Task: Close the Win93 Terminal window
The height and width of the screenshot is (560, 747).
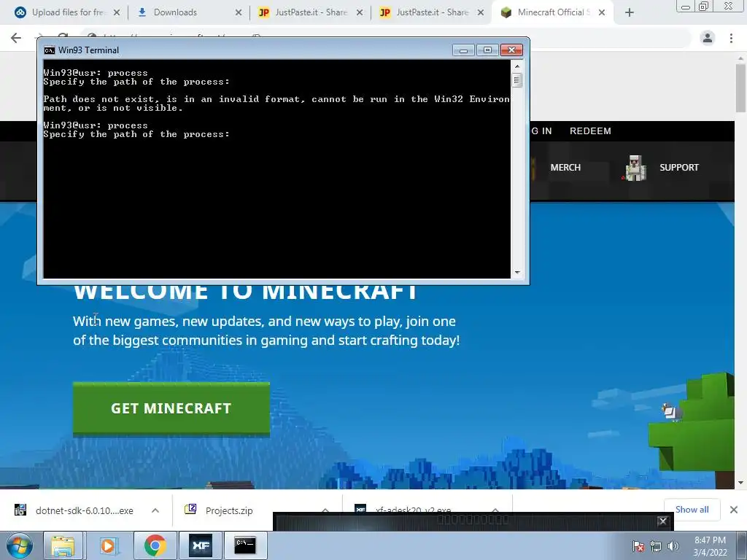Action: pyautogui.click(x=511, y=50)
